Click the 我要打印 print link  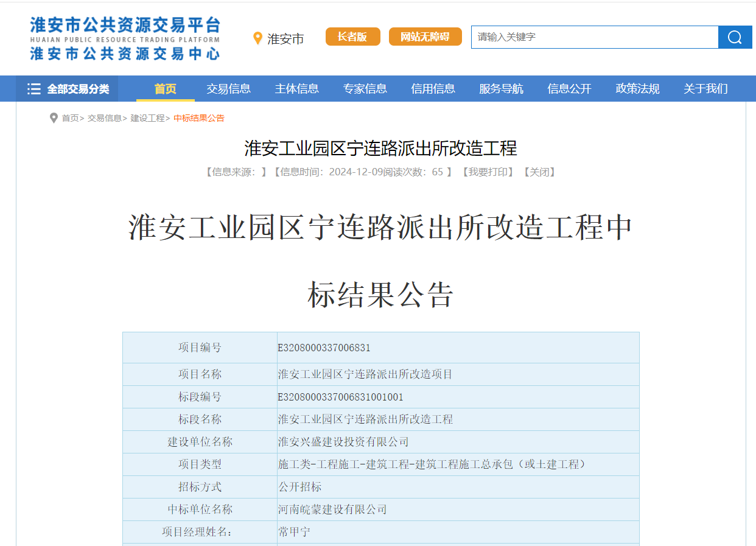click(x=488, y=172)
